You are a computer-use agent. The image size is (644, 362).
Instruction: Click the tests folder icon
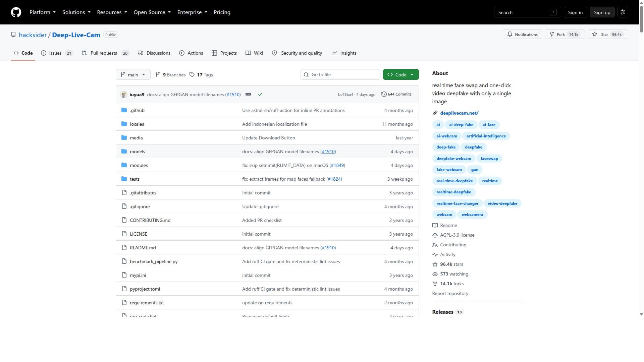pyautogui.click(x=124, y=179)
